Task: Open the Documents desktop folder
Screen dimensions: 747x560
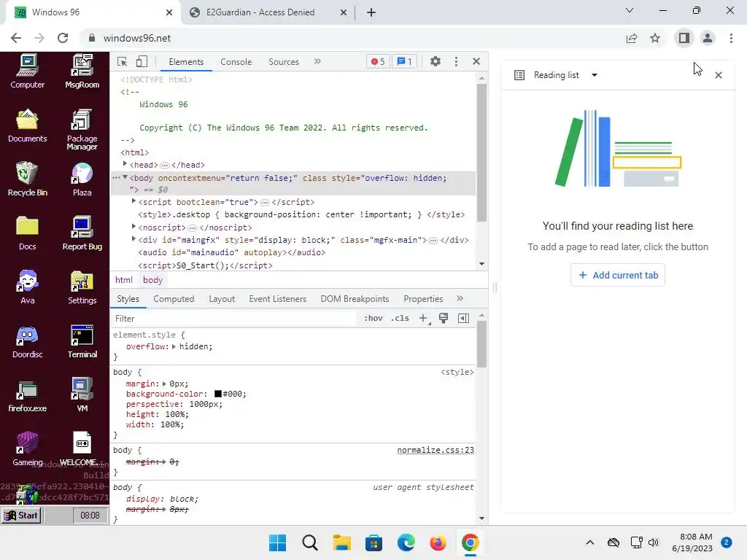Action: (27, 125)
